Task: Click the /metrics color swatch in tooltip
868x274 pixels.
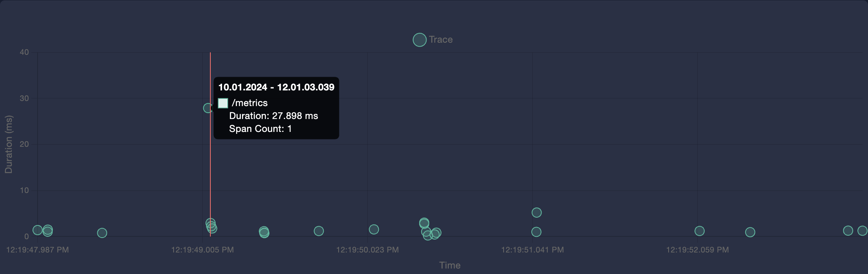Action: pyautogui.click(x=223, y=103)
